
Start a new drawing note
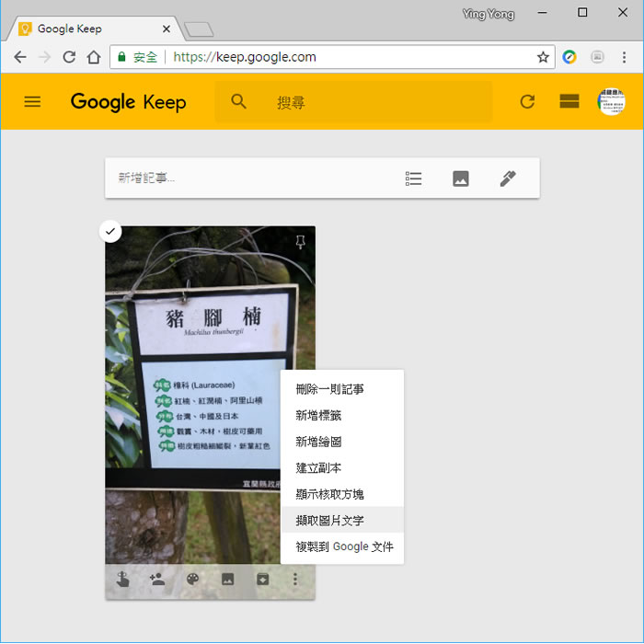coord(508,178)
